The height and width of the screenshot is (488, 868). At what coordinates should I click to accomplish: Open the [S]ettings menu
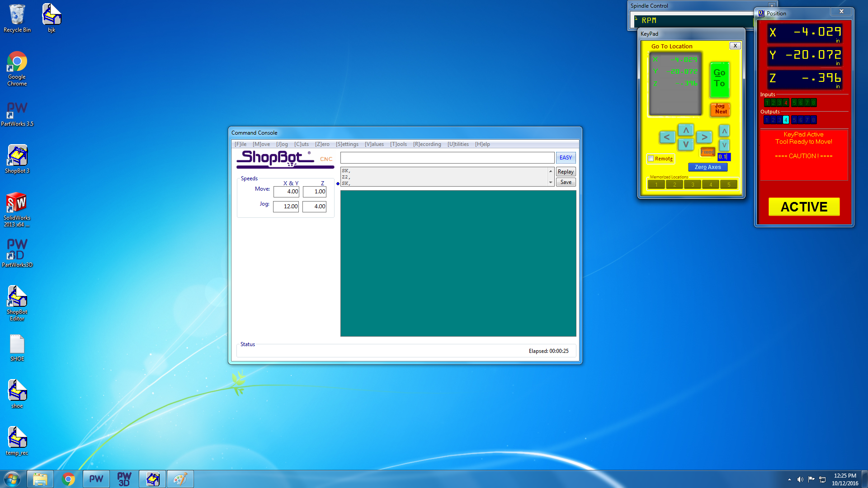coord(347,144)
